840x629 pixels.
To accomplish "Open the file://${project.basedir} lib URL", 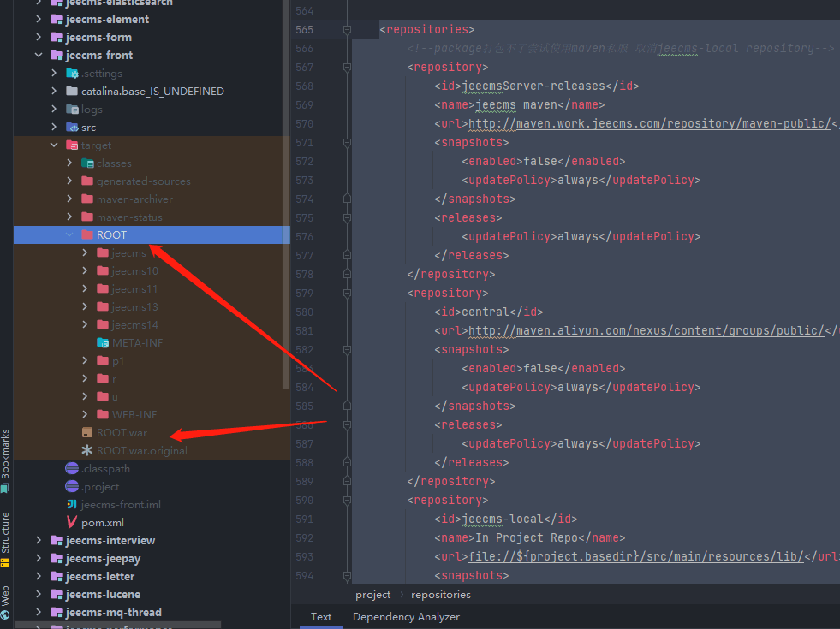I will pos(636,557).
